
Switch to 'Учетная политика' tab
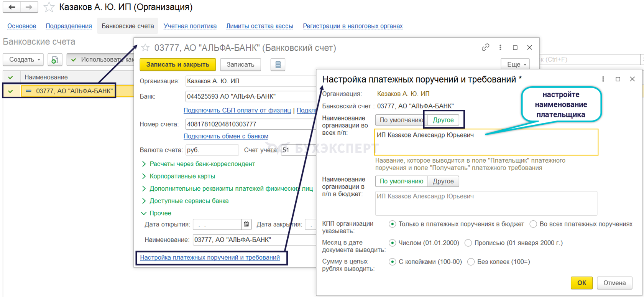tap(190, 26)
